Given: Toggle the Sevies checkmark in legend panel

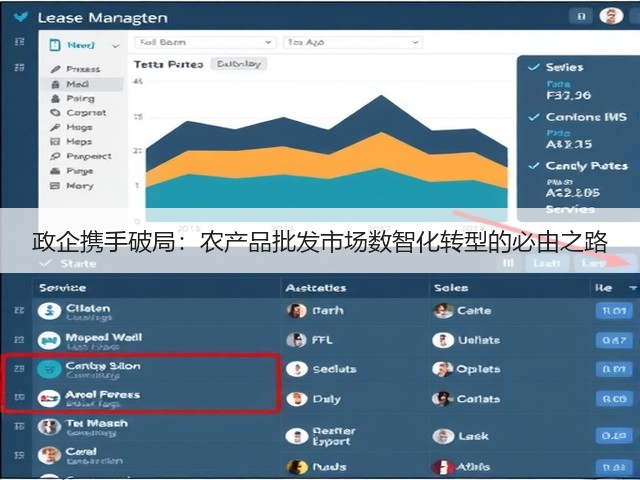Looking at the screenshot, I should [534, 67].
